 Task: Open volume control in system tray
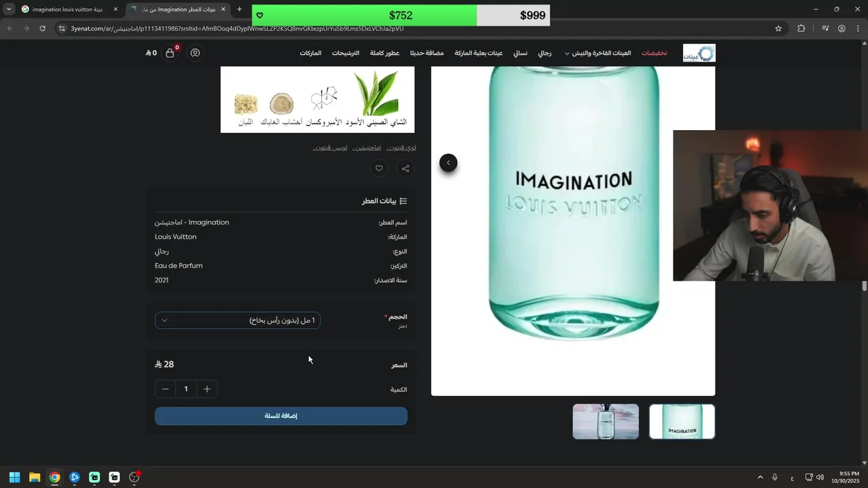tap(821, 477)
